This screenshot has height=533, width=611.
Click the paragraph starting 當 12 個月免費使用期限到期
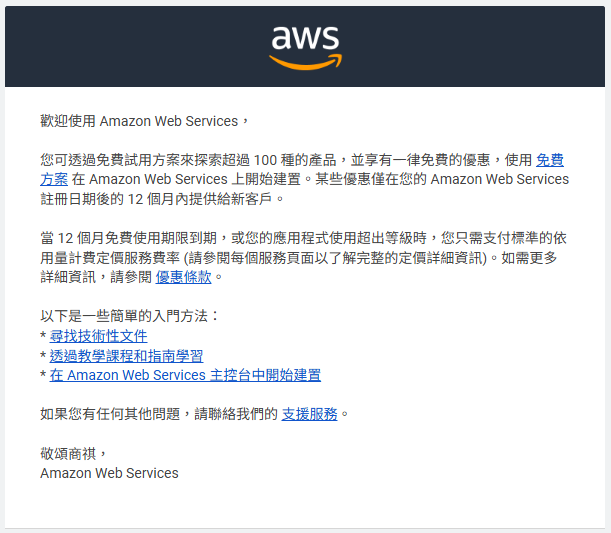point(304,258)
